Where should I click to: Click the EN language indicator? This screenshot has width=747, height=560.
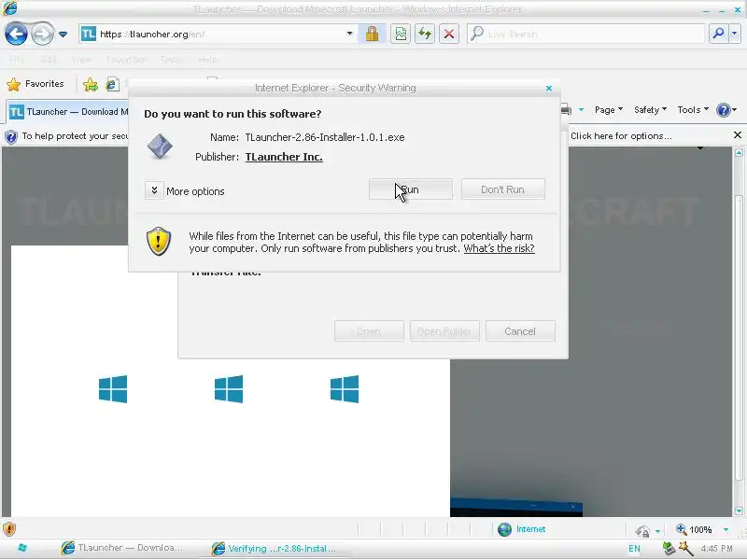click(x=634, y=549)
